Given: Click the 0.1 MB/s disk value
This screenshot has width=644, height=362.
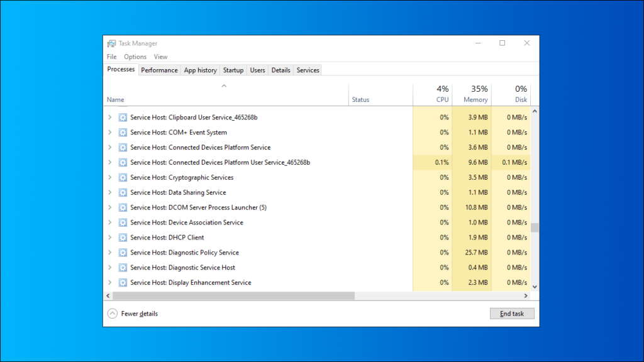Looking at the screenshot, I should point(514,163).
